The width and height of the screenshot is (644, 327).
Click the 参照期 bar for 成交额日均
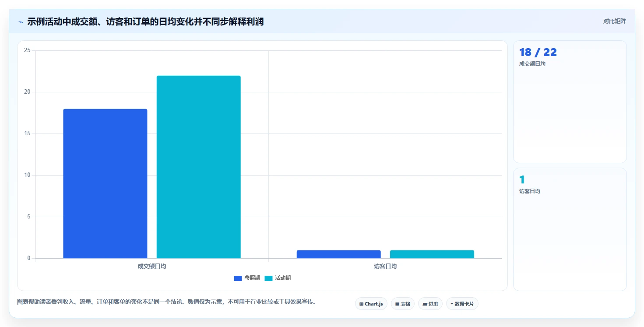pyautogui.click(x=105, y=184)
